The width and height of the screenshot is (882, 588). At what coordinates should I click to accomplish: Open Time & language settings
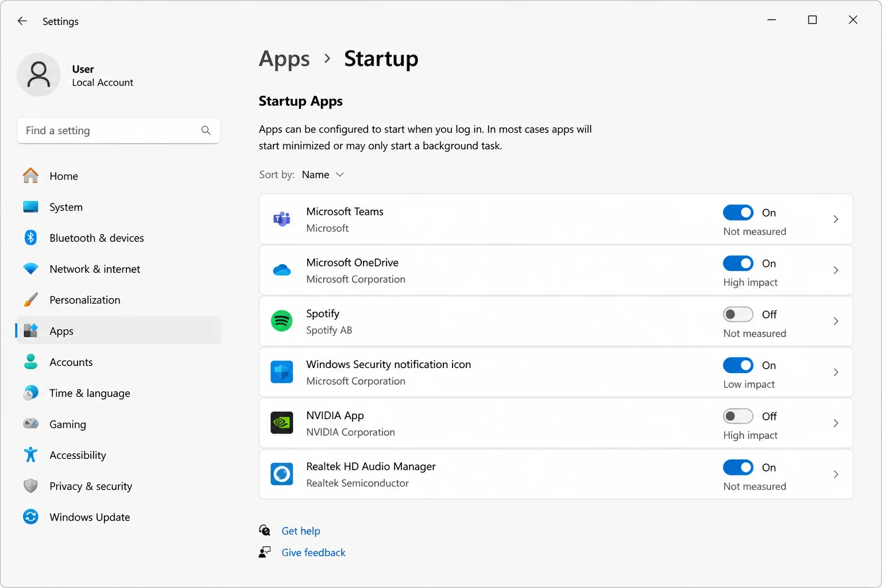click(119, 393)
